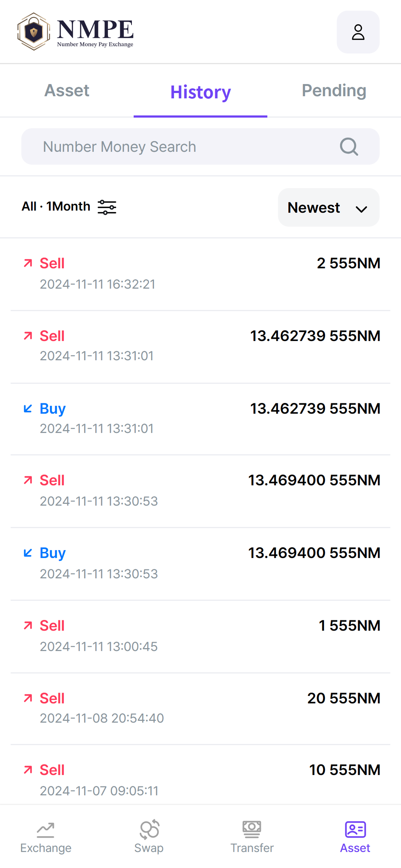Viewport: 401px width, 868px height.
Task: Click the magnifier search icon
Action: coord(349,146)
